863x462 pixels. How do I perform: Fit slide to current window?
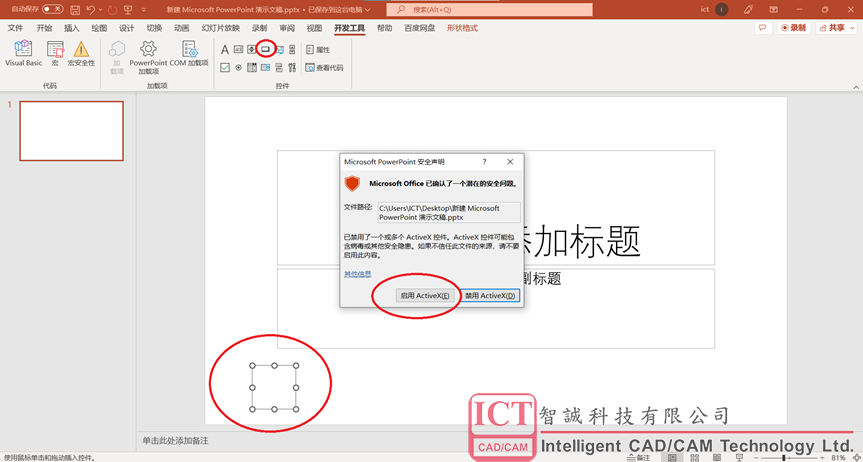pos(856,458)
